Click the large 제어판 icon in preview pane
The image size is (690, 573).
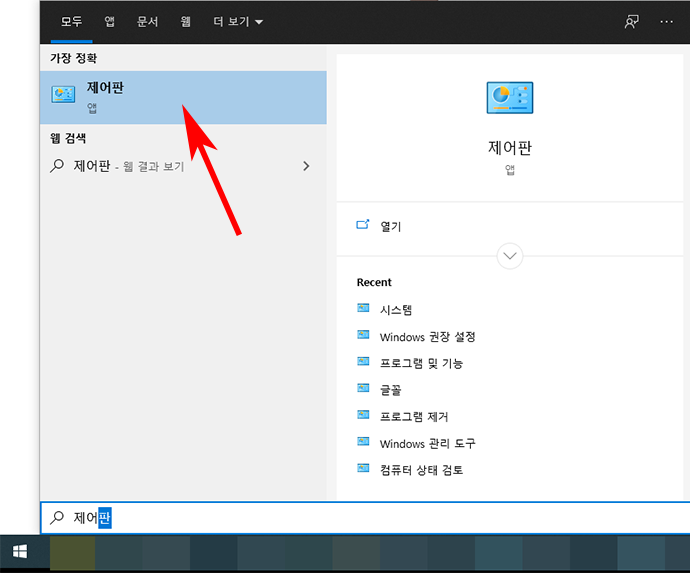coord(510,98)
